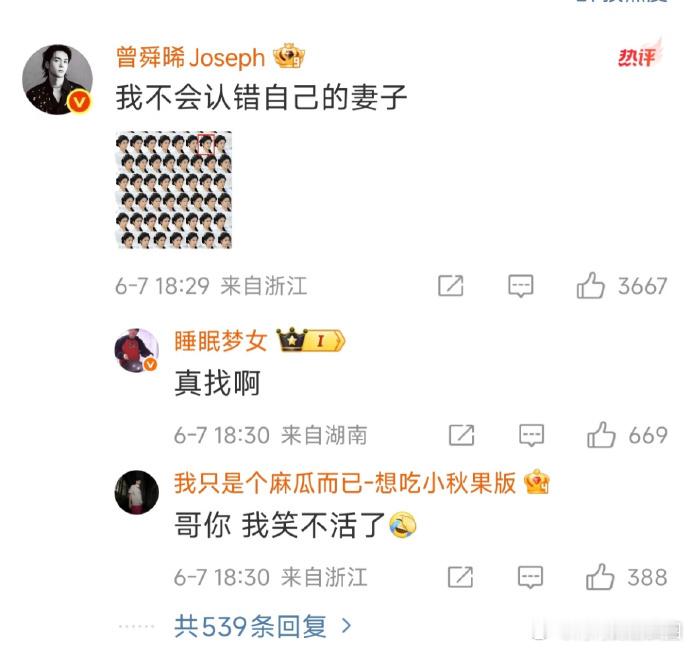Screen dimensions: 690x648
Task: Open 曾舜晞Joseph's profile avatar
Action: click(57, 80)
